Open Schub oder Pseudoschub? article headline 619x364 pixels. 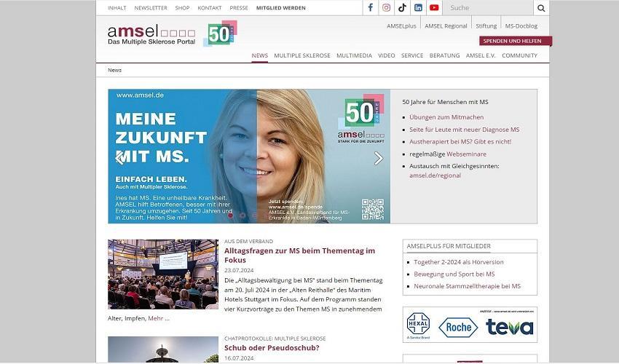[x=272, y=348]
